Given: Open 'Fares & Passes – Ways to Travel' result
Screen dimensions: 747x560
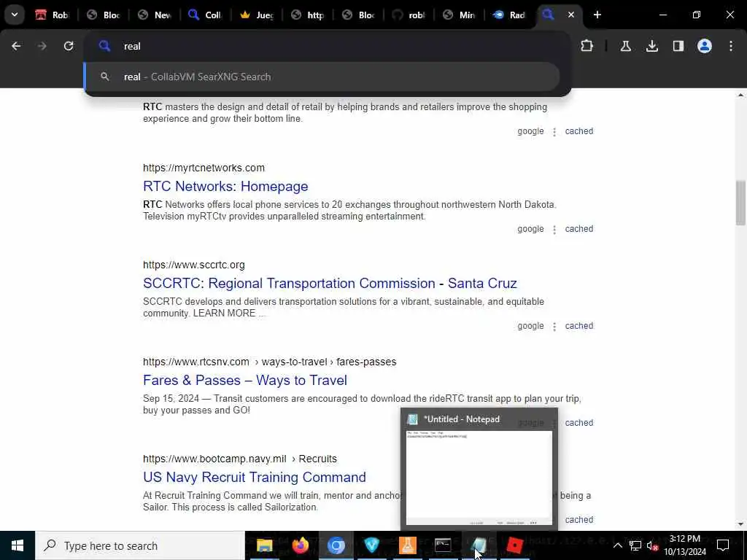Looking at the screenshot, I should [245, 380].
